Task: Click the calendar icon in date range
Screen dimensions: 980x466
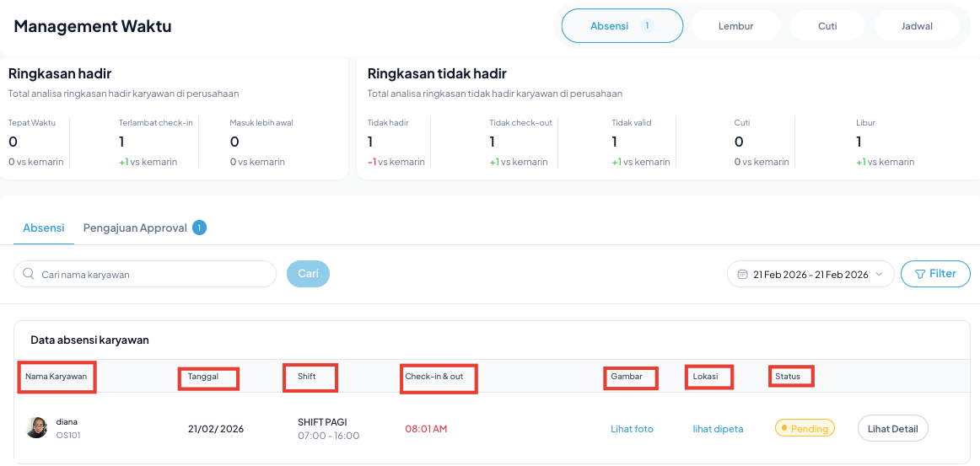Action: coord(742,274)
